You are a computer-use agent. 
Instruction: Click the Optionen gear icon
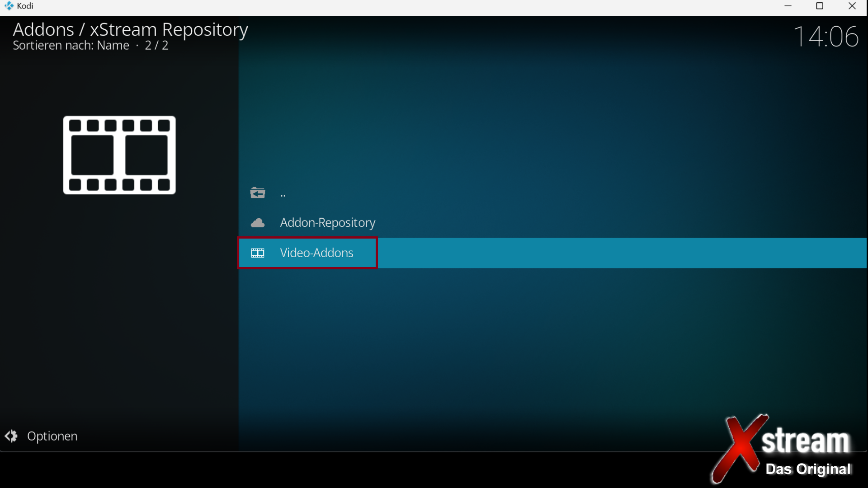click(11, 436)
